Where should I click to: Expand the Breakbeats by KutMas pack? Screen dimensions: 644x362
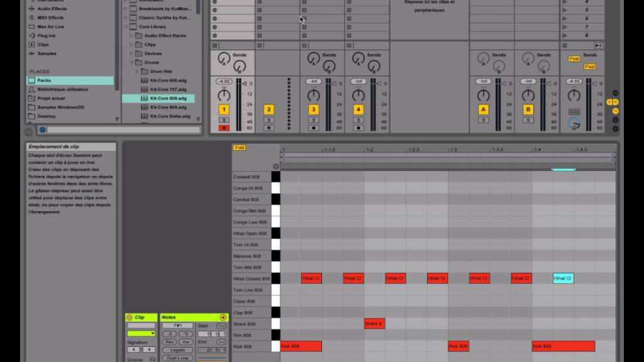[126, 9]
